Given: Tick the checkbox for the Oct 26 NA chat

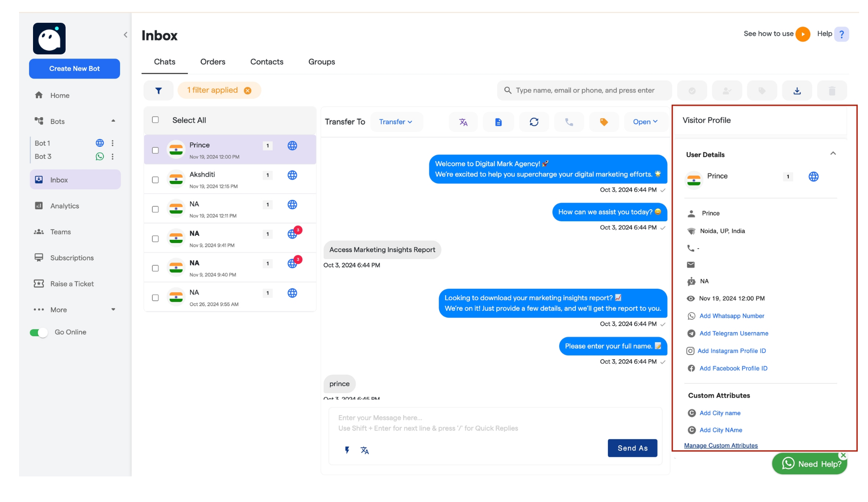Looking at the screenshot, I should [x=155, y=298].
